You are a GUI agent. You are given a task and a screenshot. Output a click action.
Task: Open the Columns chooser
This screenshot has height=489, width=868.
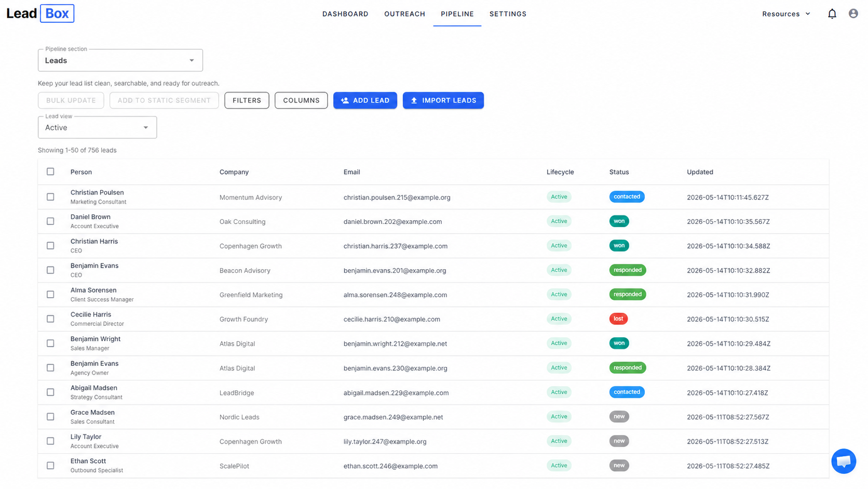[x=301, y=100]
